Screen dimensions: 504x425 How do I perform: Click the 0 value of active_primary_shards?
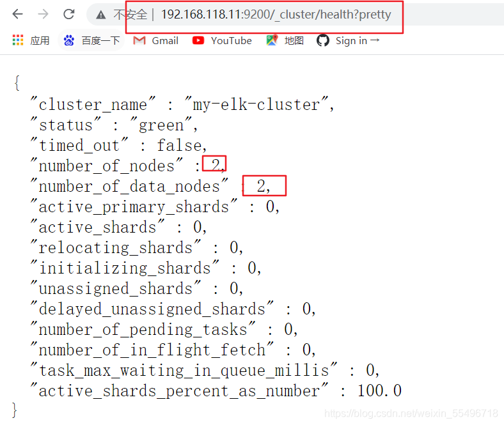point(270,206)
